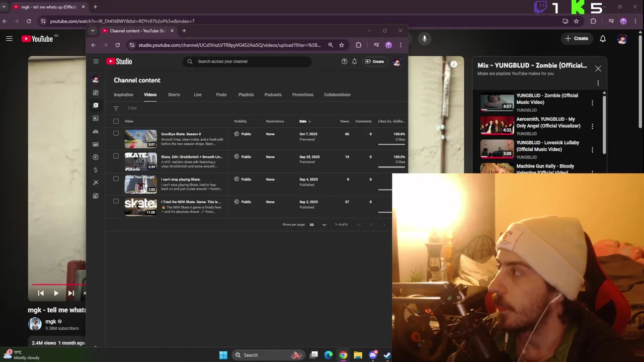Open tab search dropdown in Studio window
The height and width of the screenshot is (362, 644).
pyautogui.click(x=92, y=31)
